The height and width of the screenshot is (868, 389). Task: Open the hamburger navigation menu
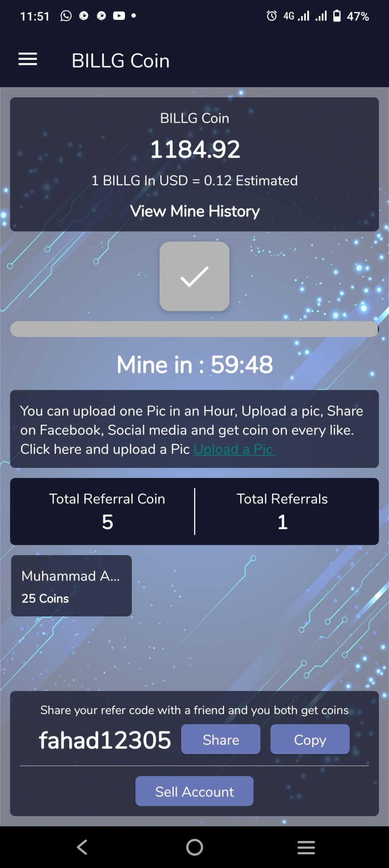[x=28, y=59]
